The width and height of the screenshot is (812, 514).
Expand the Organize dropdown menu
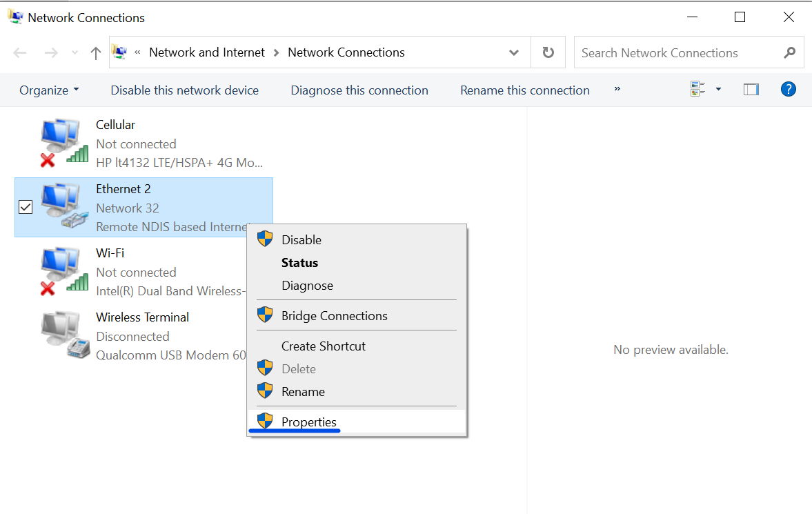click(x=49, y=90)
